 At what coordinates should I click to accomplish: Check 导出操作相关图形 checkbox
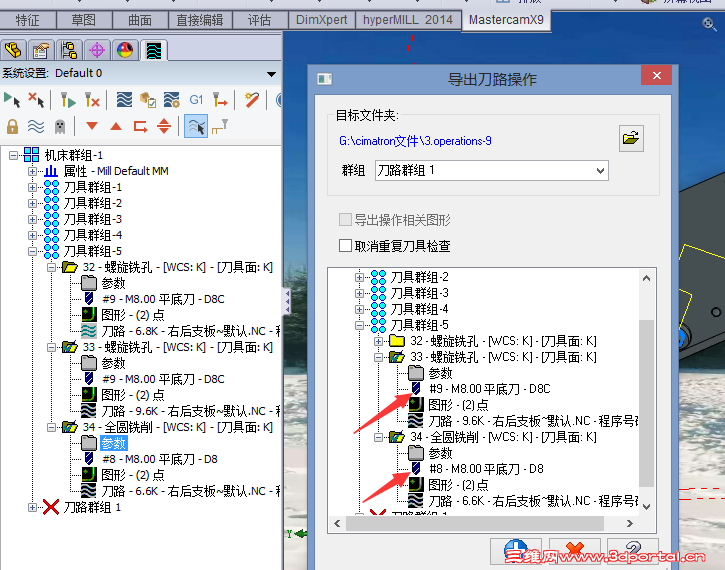[345, 220]
